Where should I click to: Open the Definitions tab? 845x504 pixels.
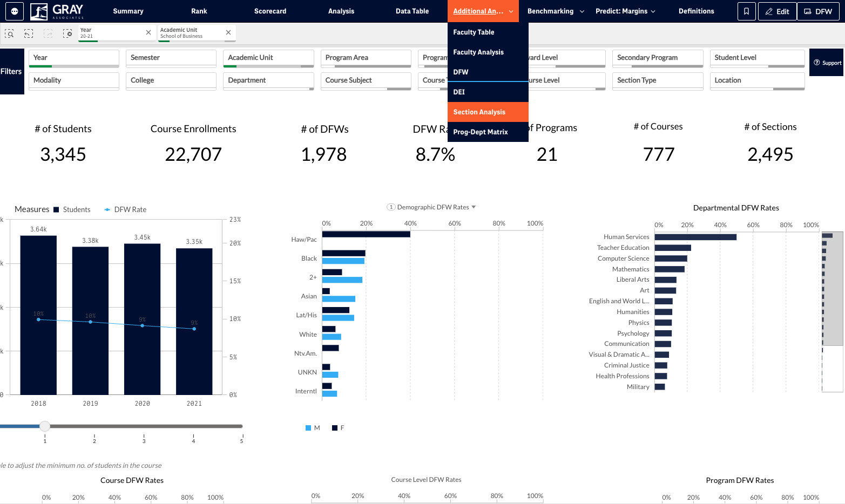pyautogui.click(x=697, y=11)
